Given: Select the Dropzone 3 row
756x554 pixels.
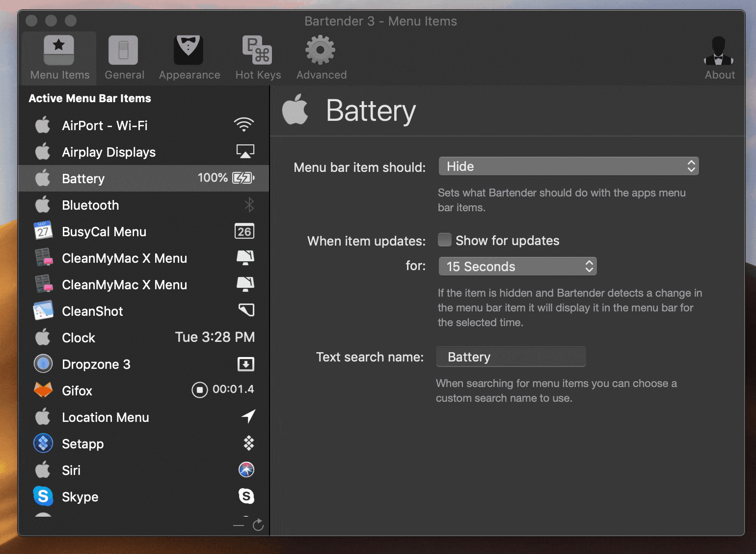Looking at the screenshot, I should point(143,364).
